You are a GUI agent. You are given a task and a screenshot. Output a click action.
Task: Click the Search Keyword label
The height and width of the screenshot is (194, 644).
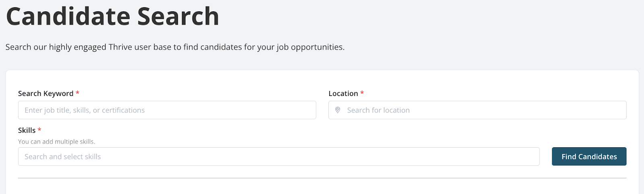[x=45, y=94]
